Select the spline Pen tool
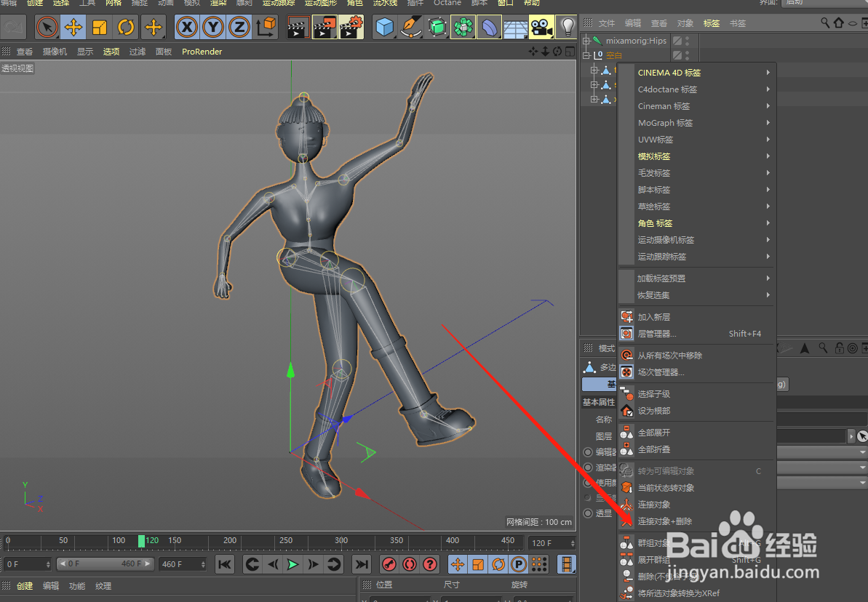The image size is (868, 602). point(411,27)
